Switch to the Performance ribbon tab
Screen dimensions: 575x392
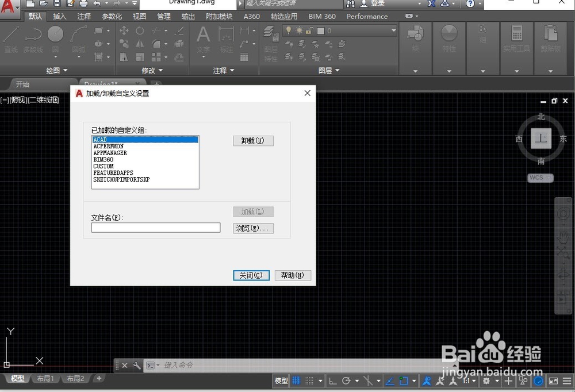(x=367, y=17)
